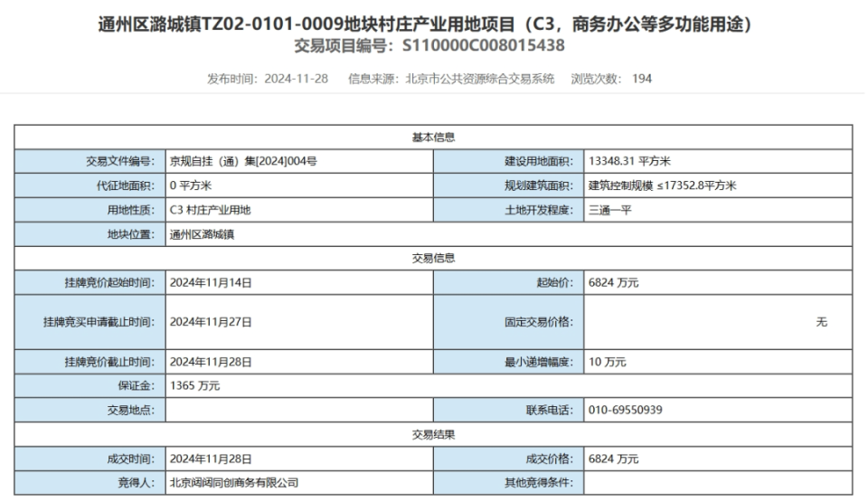Select starting price 6824 万元

[x=613, y=282]
